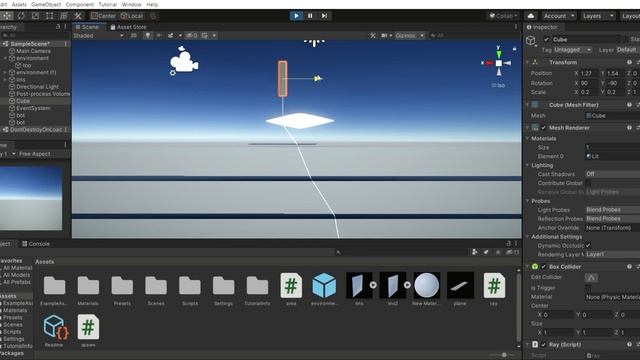Open the Layers dropdown

coord(598,16)
